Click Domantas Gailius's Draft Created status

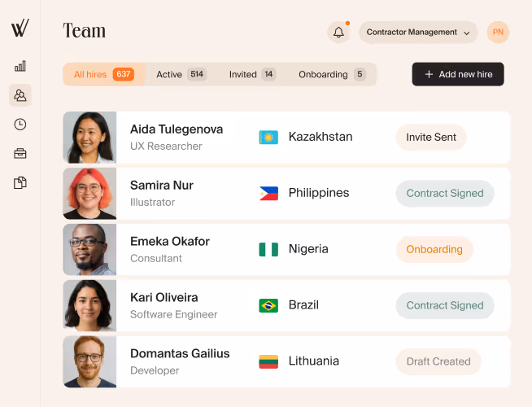tap(438, 361)
